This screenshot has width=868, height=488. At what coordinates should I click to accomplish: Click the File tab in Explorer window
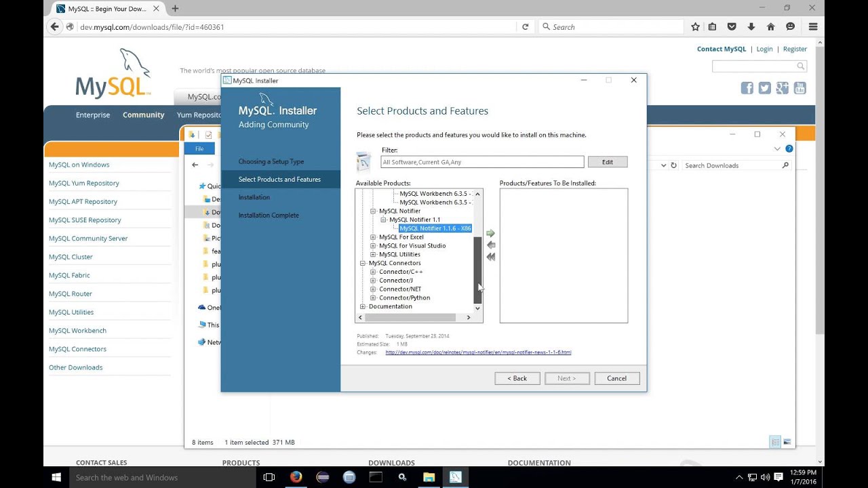point(199,148)
